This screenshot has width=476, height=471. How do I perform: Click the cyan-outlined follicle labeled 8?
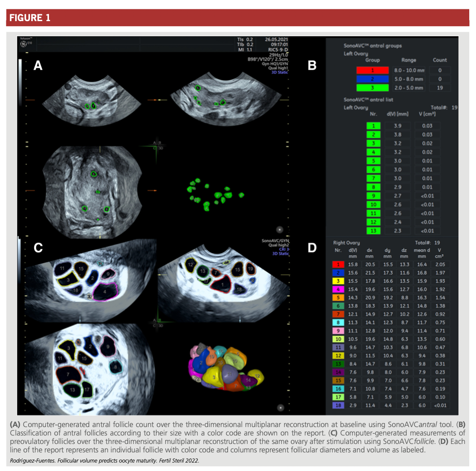[116, 367]
